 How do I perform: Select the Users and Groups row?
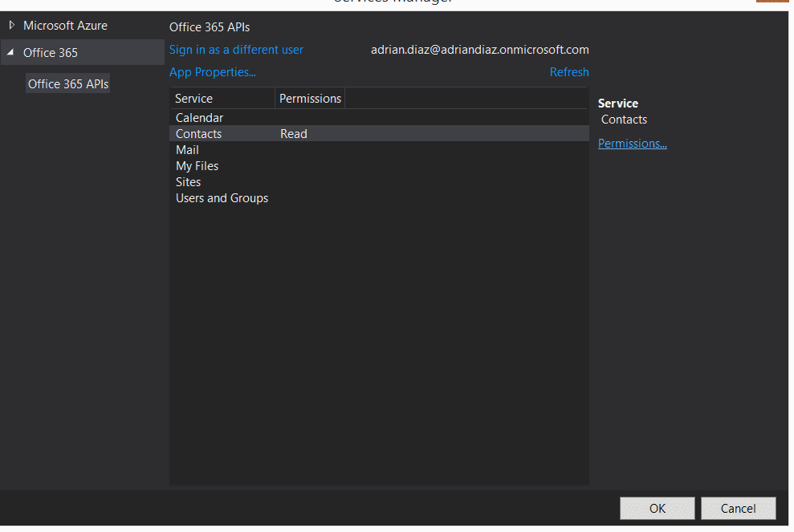379,198
